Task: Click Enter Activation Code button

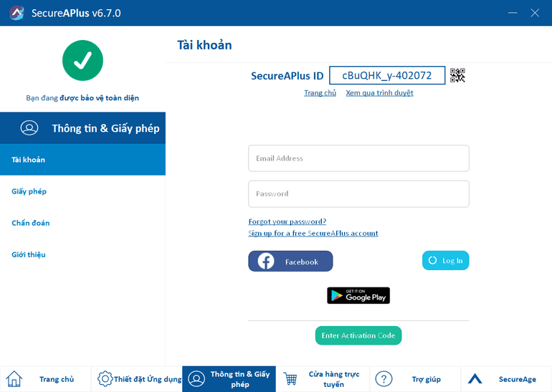Action: [358, 335]
